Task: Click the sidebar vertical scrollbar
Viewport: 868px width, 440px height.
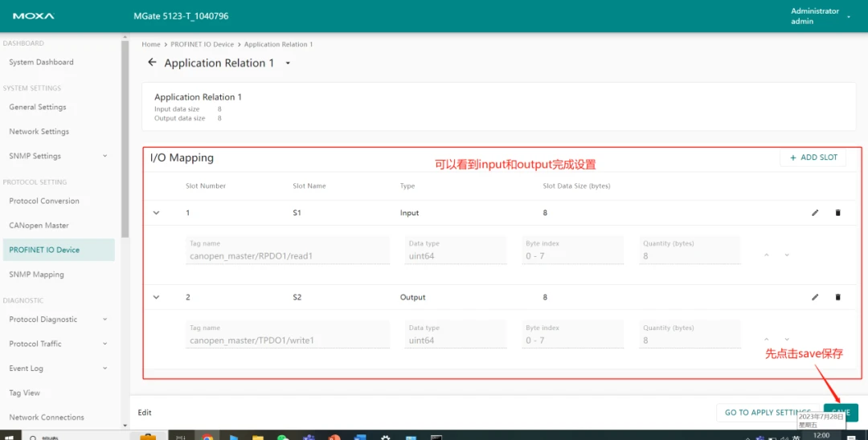Action: 125,139
